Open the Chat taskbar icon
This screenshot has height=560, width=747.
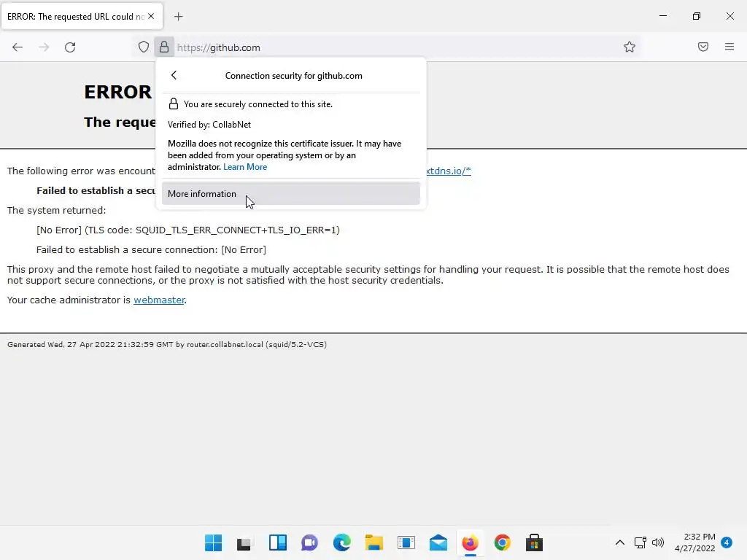[x=309, y=542]
